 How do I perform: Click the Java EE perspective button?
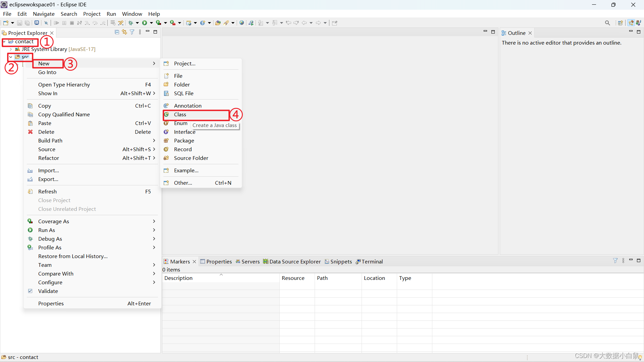tap(631, 23)
